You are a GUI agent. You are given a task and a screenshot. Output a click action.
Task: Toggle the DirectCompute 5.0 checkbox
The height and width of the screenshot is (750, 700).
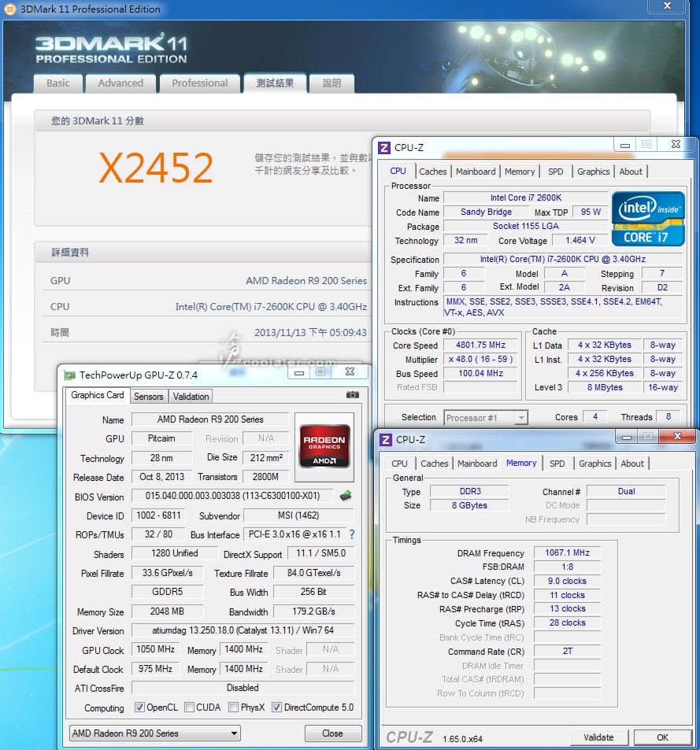coord(276,707)
